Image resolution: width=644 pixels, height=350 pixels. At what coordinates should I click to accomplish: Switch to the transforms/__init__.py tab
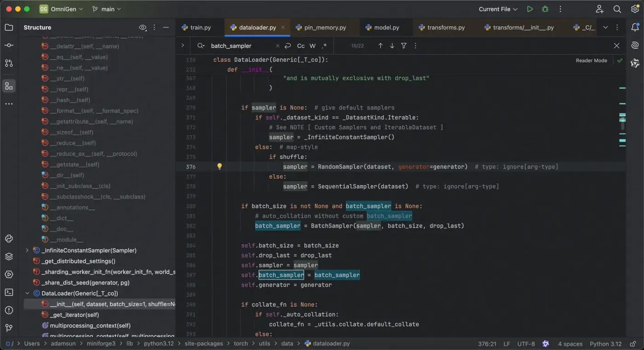[519, 28]
